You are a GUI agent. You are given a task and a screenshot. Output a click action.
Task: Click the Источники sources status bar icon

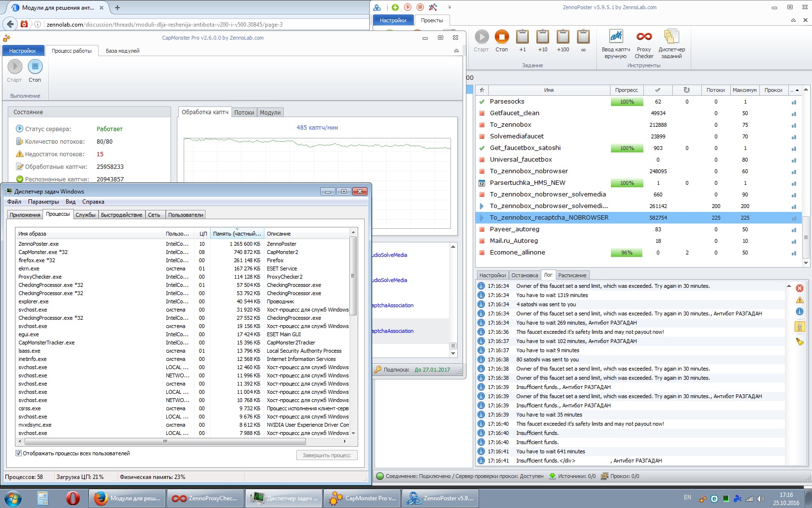(553, 476)
